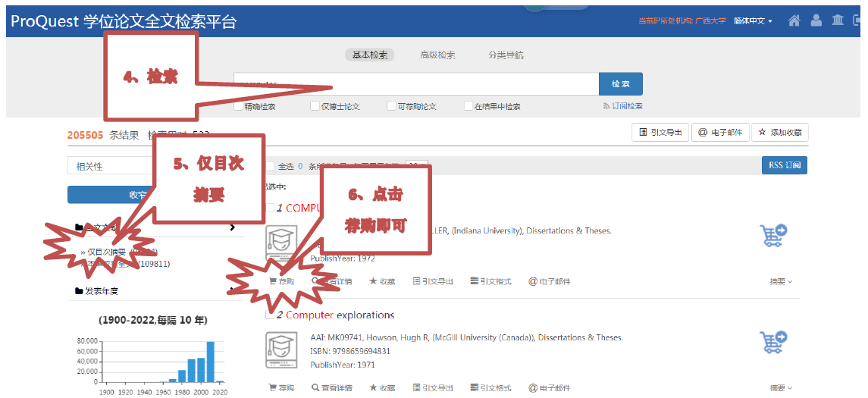Image resolution: width=868 pixels, height=398 pixels.
Task: Click the 发表年度 folder heading
Action: pos(96,290)
